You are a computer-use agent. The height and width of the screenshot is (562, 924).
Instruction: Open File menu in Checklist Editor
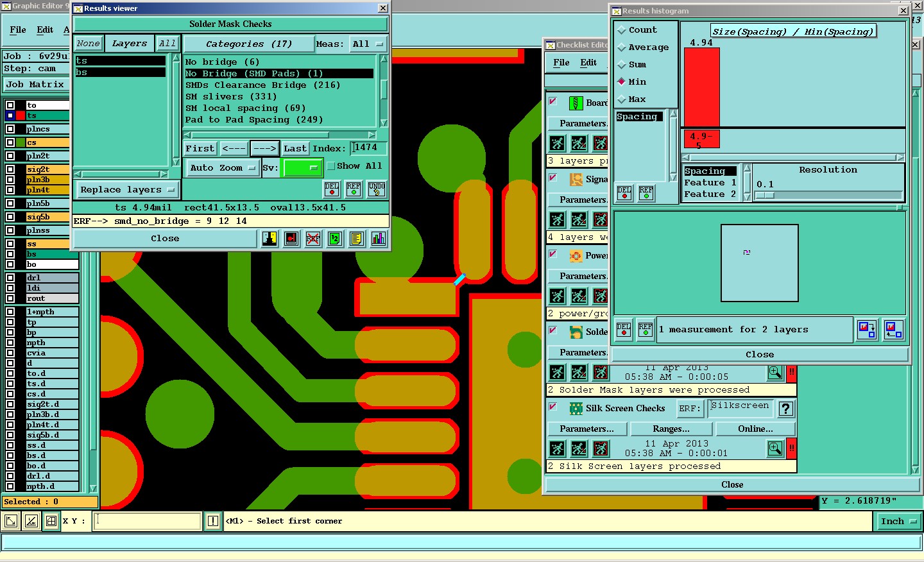coord(561,63)
